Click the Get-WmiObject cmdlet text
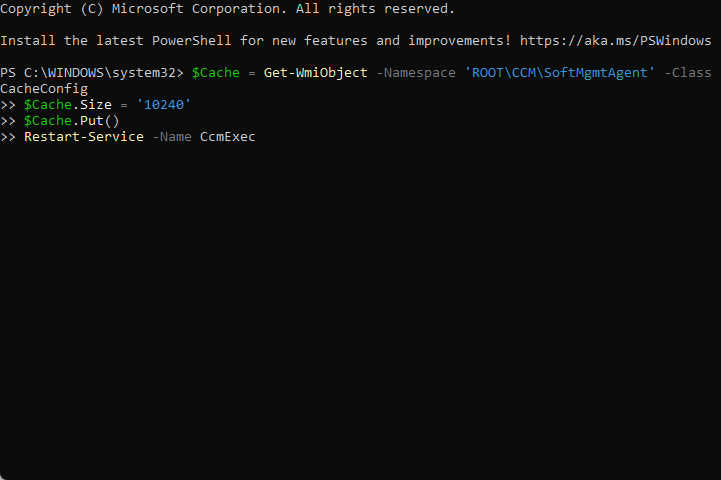Viewport: 721px width, 480px height. pyautogui.click(x=315, y=73)
